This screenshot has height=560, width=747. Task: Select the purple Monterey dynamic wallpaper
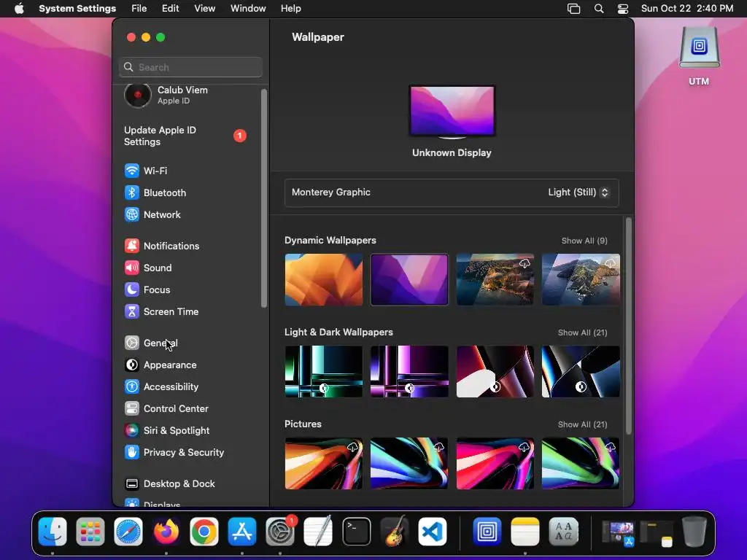point(409,279)
